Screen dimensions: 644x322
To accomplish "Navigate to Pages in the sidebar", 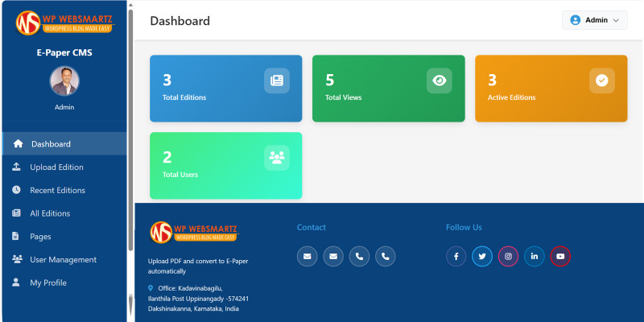I will point(40,237).
